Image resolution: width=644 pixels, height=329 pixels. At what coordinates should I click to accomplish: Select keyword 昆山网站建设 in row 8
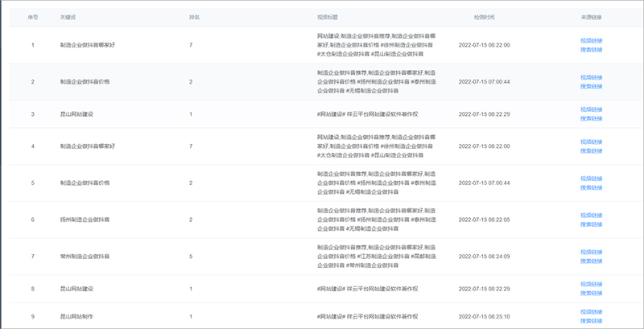[x=76, y=289]
